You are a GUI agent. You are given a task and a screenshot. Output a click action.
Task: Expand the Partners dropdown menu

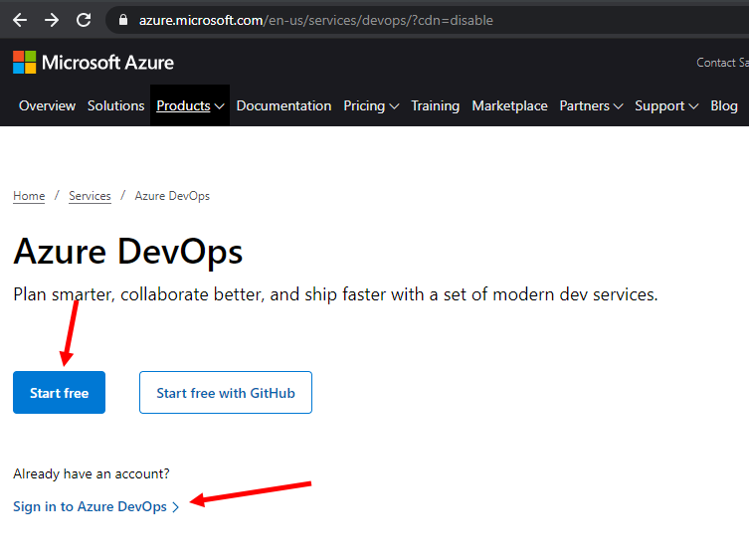coord(592,105)
